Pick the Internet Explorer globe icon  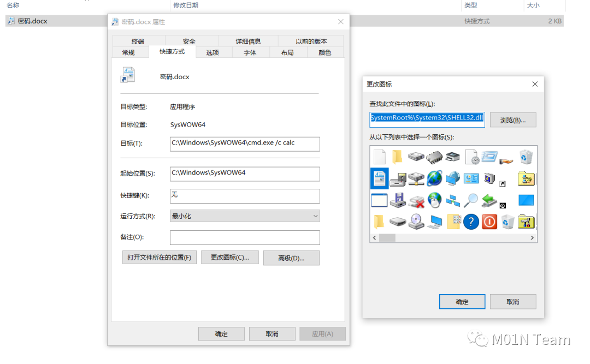tap(434, 178)
